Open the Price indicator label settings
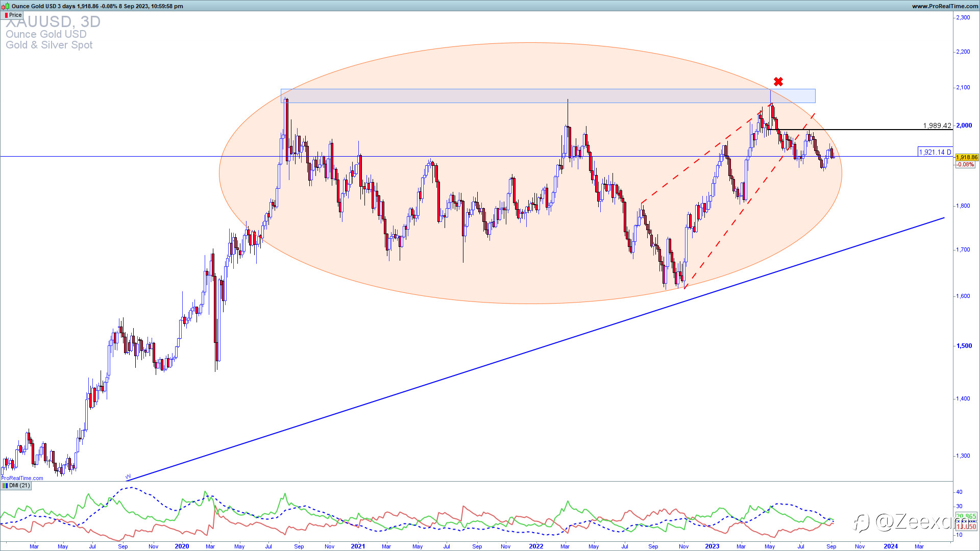This screenshot has height=551, width=980. click(15, 15)
